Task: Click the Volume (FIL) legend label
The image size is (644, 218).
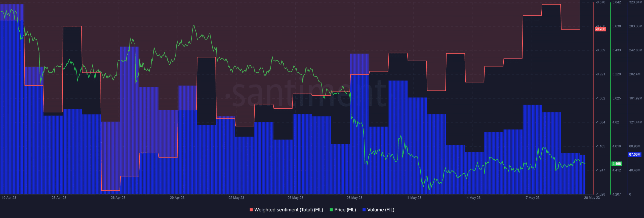Action: [381, 210]
